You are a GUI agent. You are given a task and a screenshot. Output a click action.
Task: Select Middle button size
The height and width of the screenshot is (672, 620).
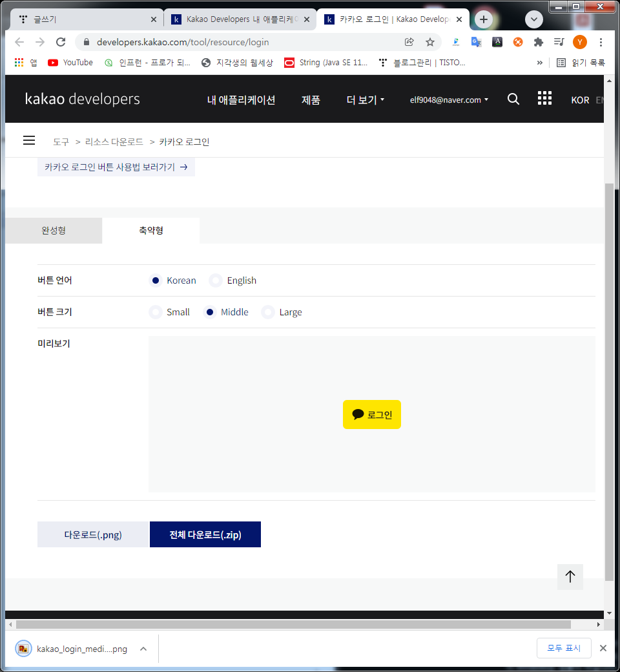click(209, 312)
